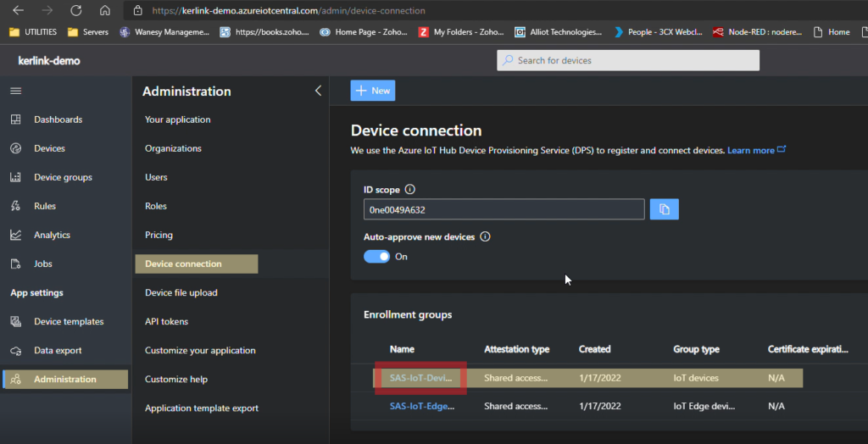Collapse the left navigation hamburger menu
This screenshot has width=868, height=444.
(16, 91)
